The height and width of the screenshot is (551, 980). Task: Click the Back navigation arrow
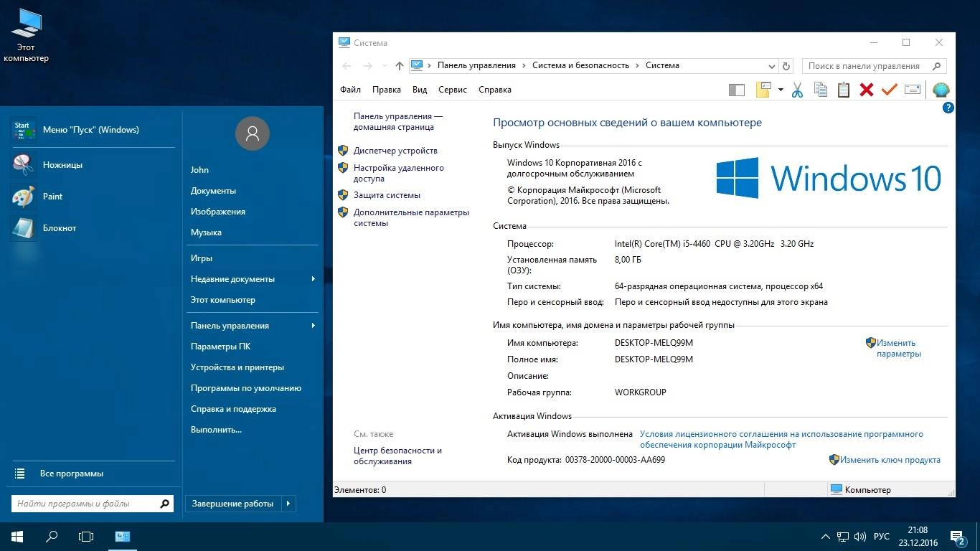347,66
